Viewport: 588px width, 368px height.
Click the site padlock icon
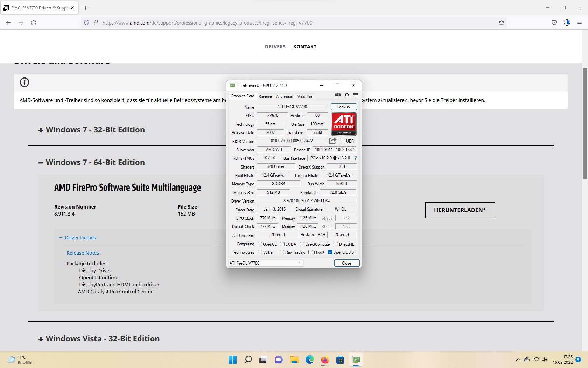(96, 22)
